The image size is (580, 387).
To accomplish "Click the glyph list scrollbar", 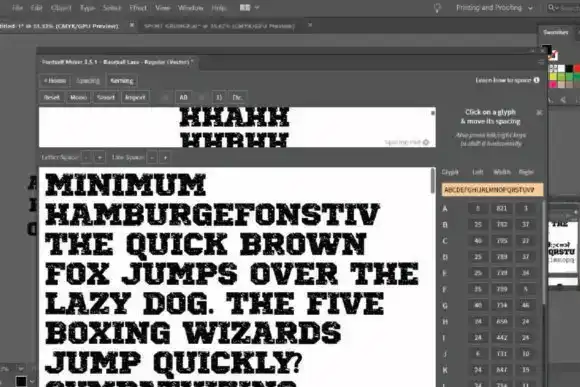I will click(x=543, y=252).
